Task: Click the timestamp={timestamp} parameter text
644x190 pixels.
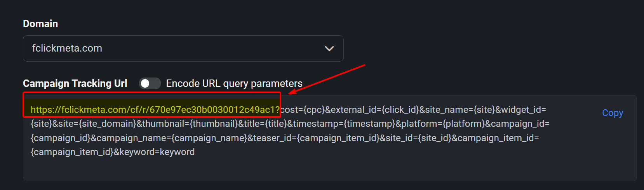Action: pyautogui.click(x=344, y=124)
